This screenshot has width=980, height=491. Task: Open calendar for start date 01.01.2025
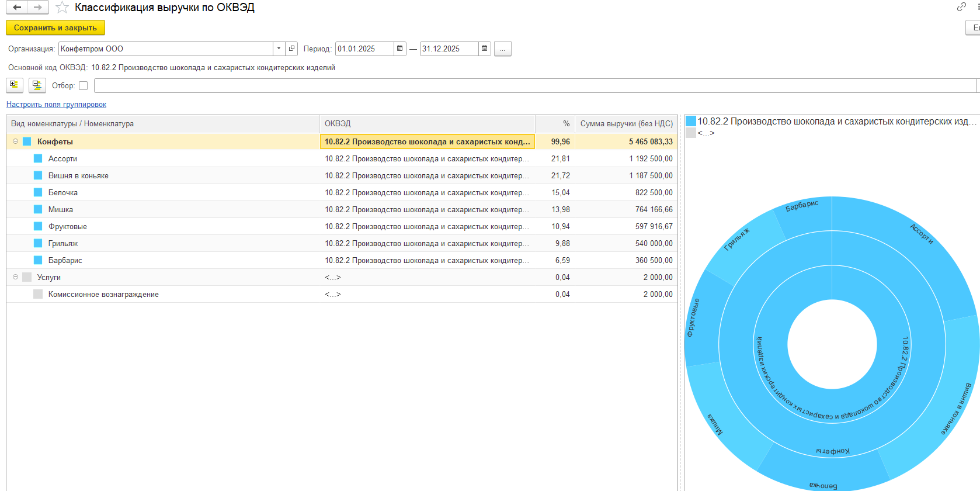click(x=400, y=49)
